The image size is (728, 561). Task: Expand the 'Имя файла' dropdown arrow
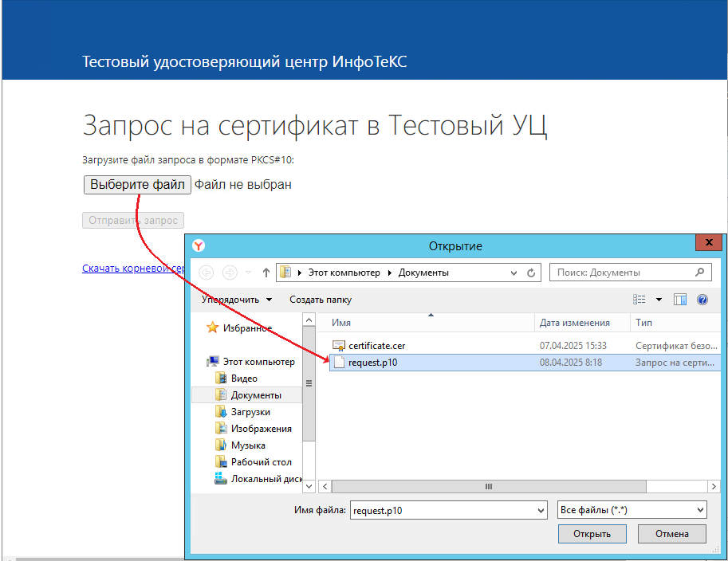541,511
